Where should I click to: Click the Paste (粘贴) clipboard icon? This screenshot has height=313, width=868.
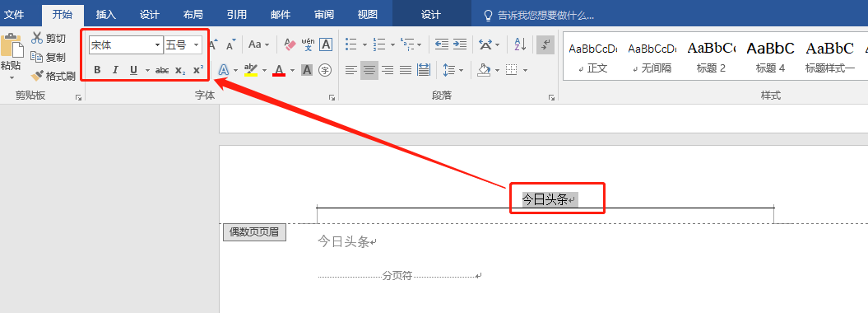click(12, 45)
